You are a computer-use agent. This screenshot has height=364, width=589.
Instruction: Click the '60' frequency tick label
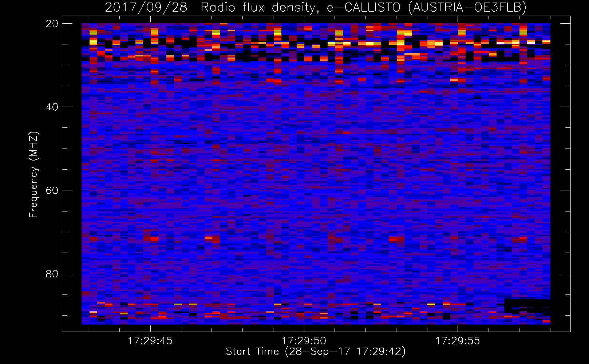52,190
